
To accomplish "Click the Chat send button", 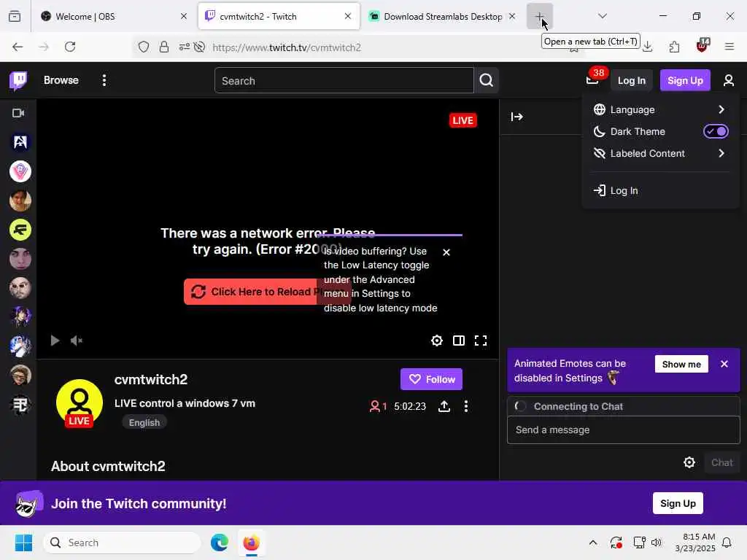I will coord(721,462).
